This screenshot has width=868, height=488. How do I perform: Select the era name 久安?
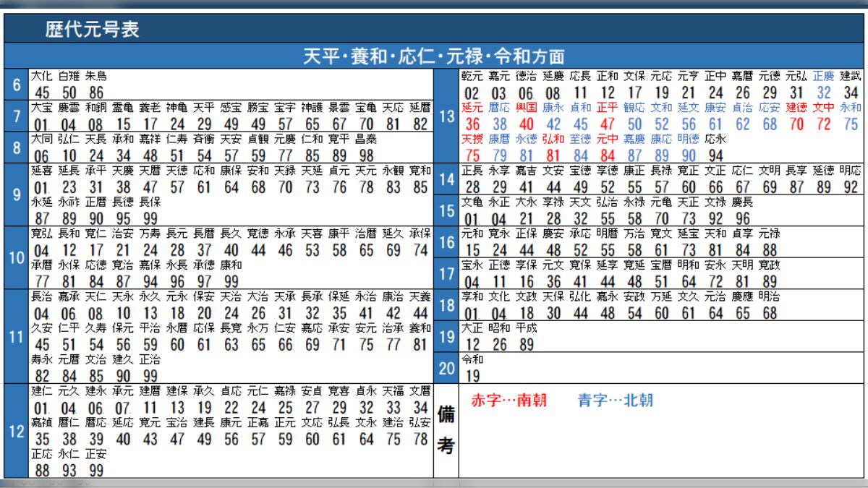42,328
